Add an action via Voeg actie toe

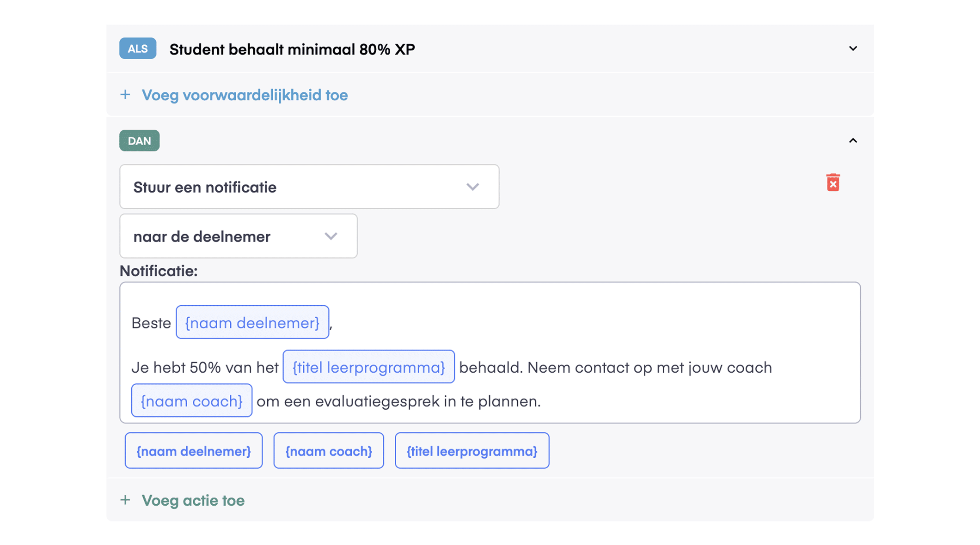[193, 500]
